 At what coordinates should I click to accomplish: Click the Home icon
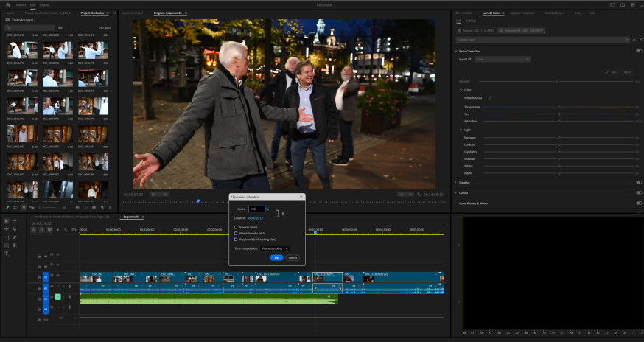(x=8, y=4)
